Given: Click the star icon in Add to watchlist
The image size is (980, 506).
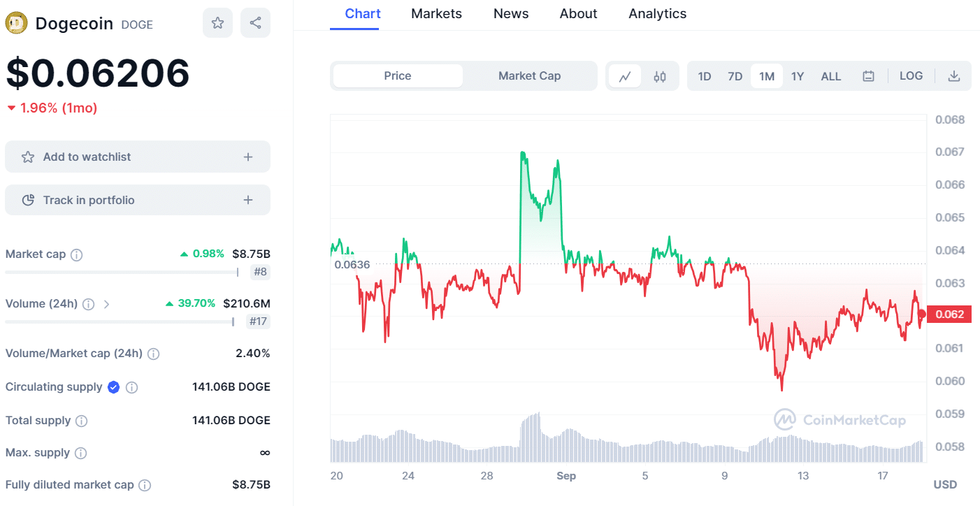Looking at the screenshot, I should pos(28,157).
